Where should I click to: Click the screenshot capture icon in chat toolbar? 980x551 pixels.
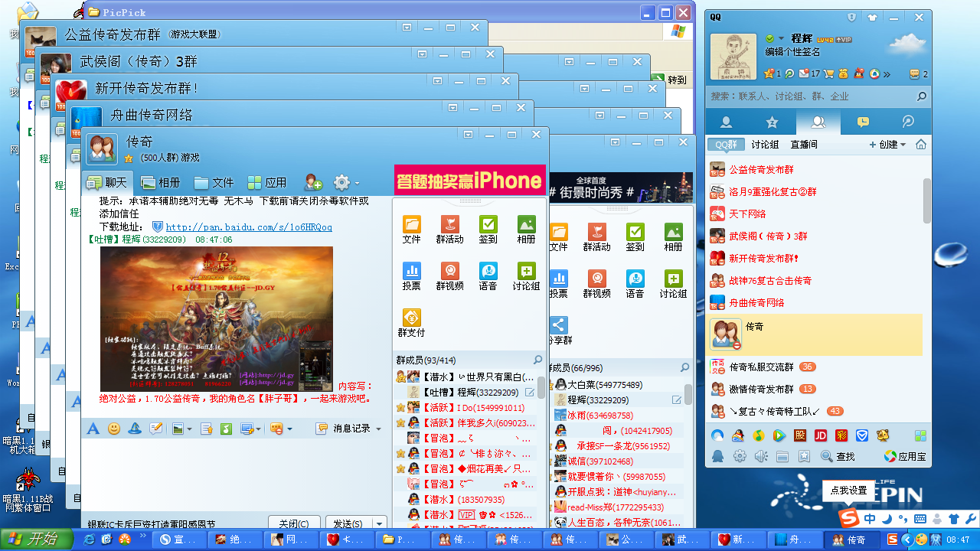pos(247,429)
